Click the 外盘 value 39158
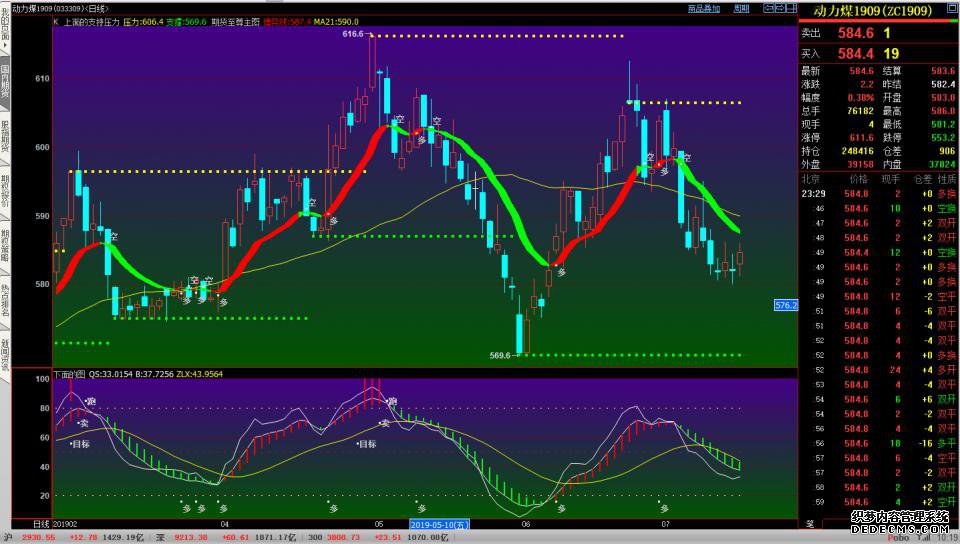The height and width of the screenshot is (544, 960). pyautogui.click(x=860, y=164)
